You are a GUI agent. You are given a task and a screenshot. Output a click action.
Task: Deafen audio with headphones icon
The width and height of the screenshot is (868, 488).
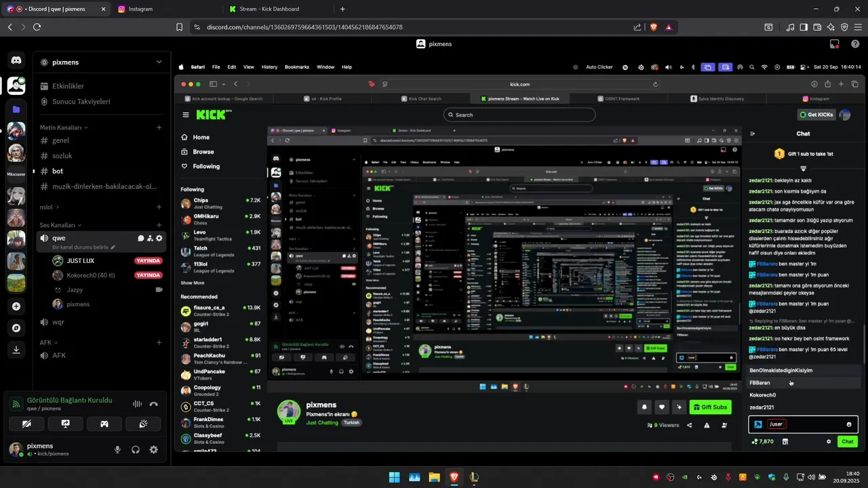pos(136,449)
